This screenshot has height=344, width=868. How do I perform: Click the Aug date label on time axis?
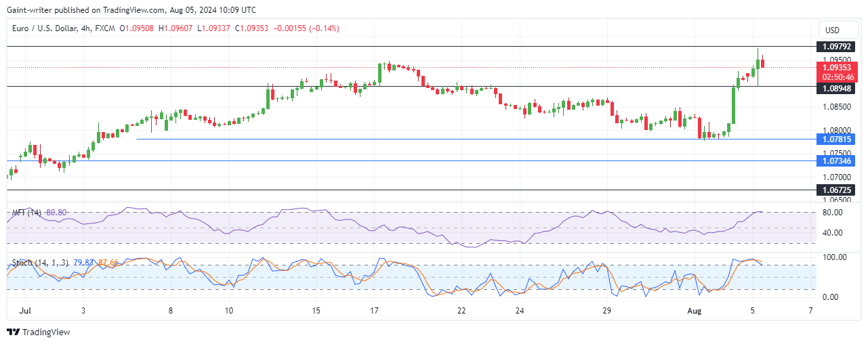tap(694, 311)
